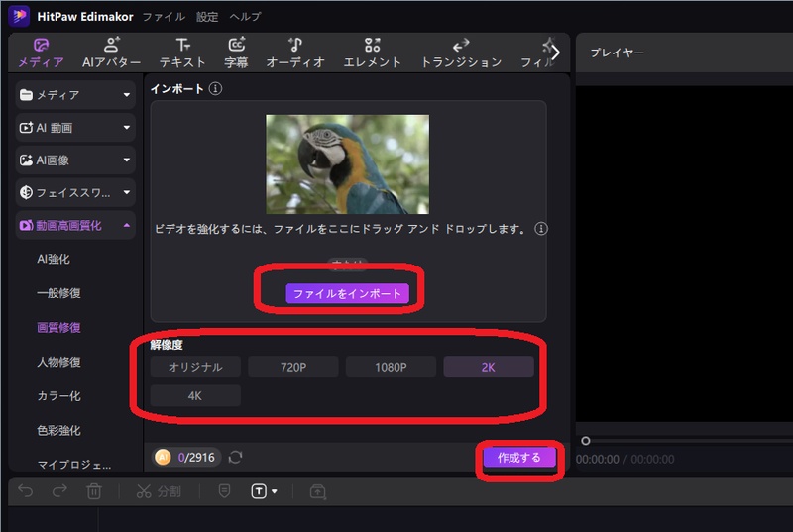
Task: Choose オリジナル resolution
Action: click(195, 367)
